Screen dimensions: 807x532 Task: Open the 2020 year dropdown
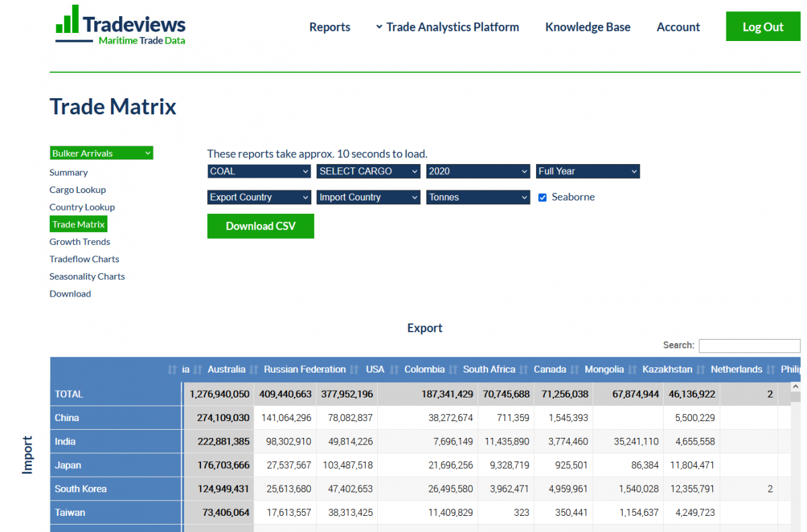pos(477,171)
